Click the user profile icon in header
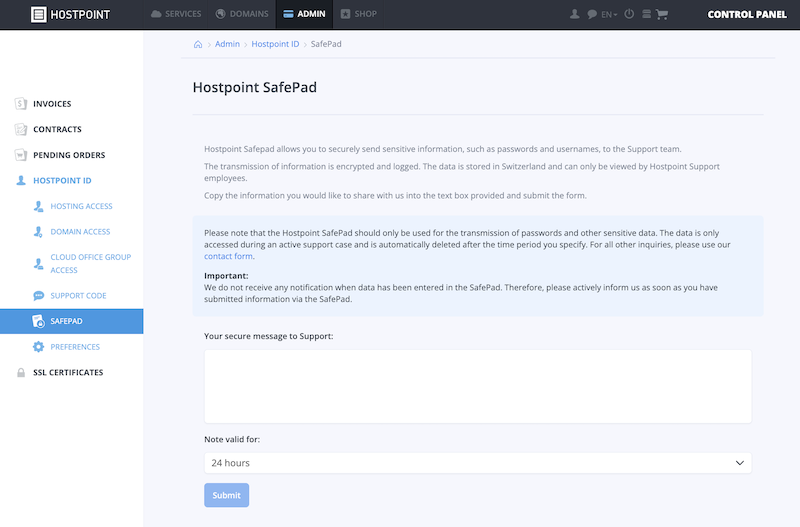The image size is (800, 527). coord(574,14)
